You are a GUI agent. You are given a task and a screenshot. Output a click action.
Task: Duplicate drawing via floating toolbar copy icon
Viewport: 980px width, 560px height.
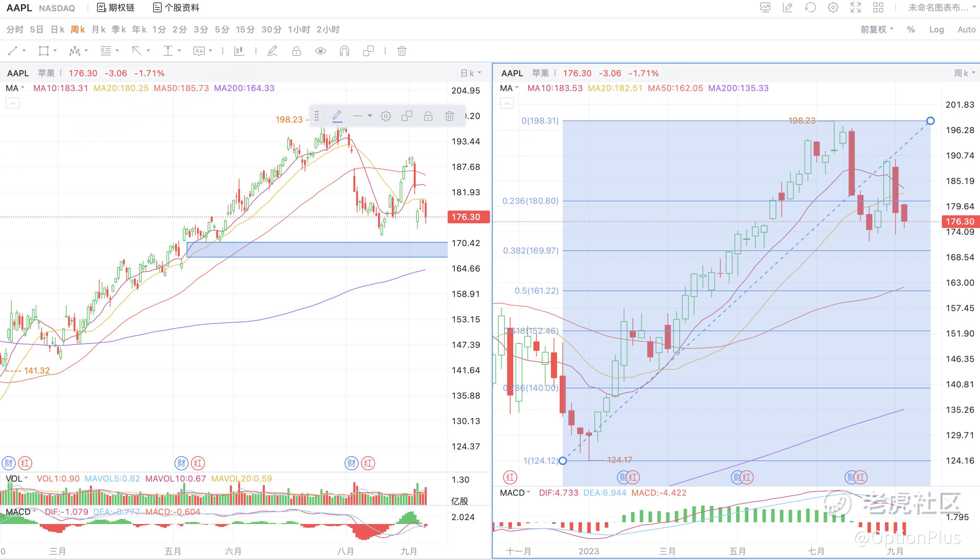[407, 116]
